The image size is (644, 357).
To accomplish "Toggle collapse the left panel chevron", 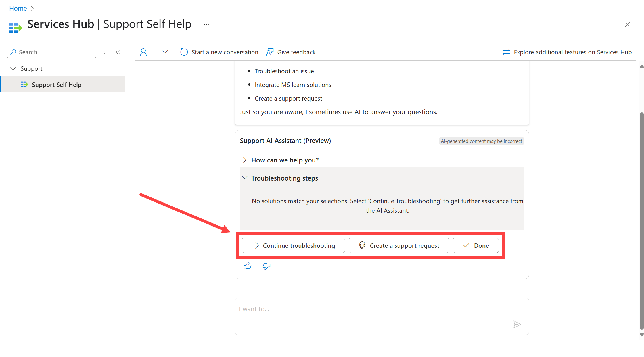I will 118,52.
